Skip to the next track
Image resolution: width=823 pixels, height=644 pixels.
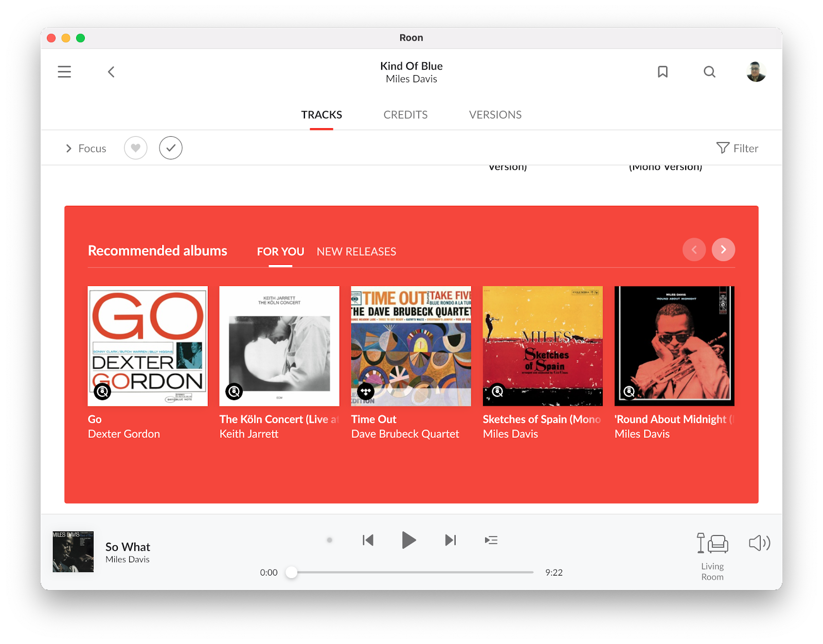click(451, 540)
